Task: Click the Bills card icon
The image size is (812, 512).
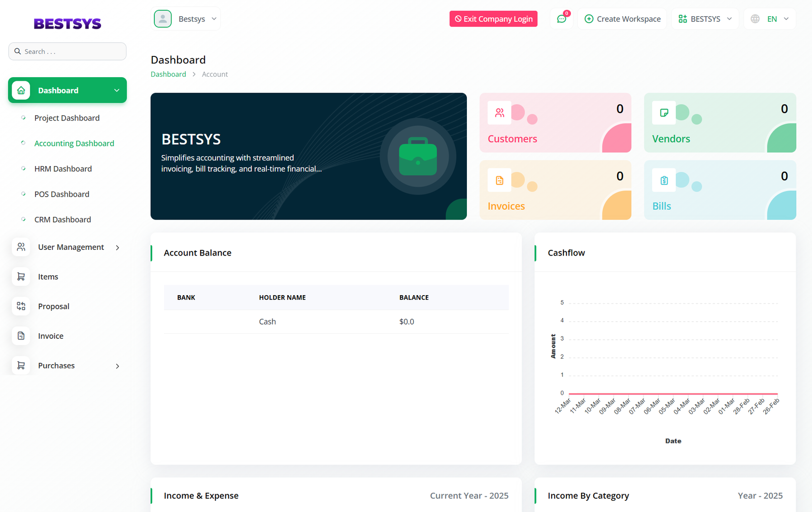Action: (x=664, y=180)
